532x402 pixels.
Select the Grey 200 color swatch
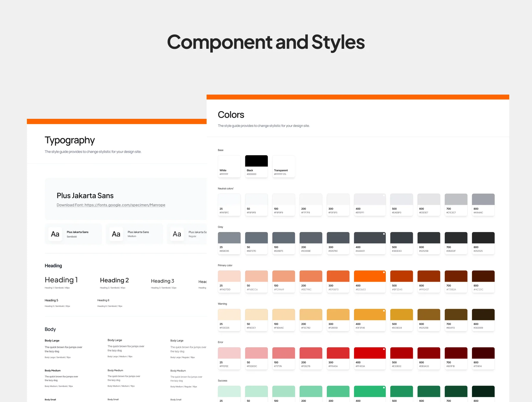[311, 243]
